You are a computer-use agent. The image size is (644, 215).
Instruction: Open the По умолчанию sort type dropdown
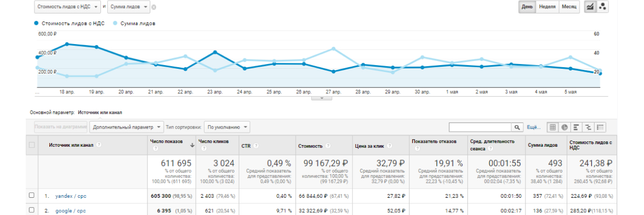click(x=227, y=127)
